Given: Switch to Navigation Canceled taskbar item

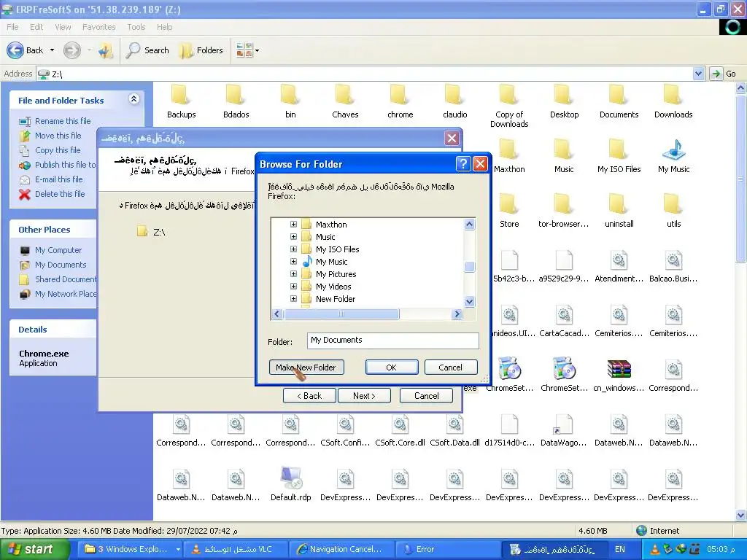Looking at the screenshot, I should tap(341, 549).
